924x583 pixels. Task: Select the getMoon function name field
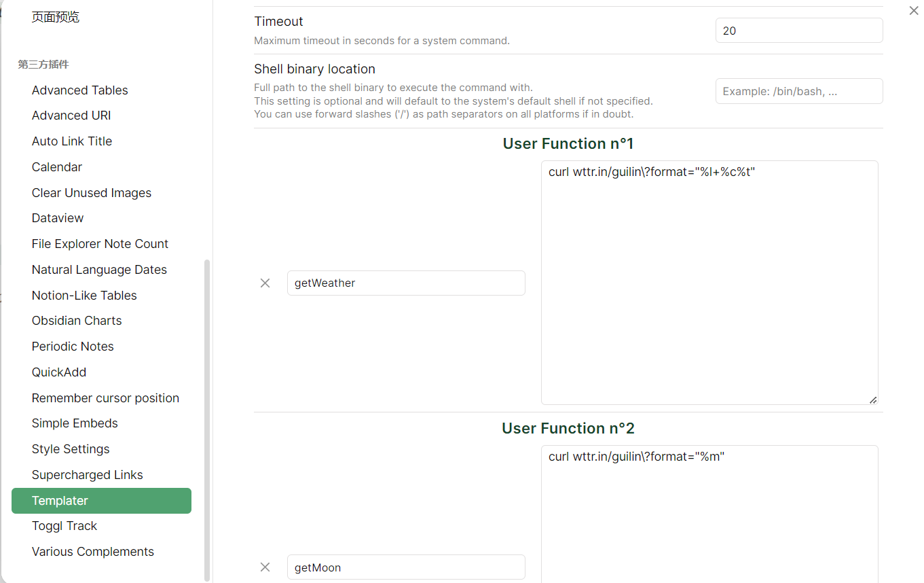[406, 567]
